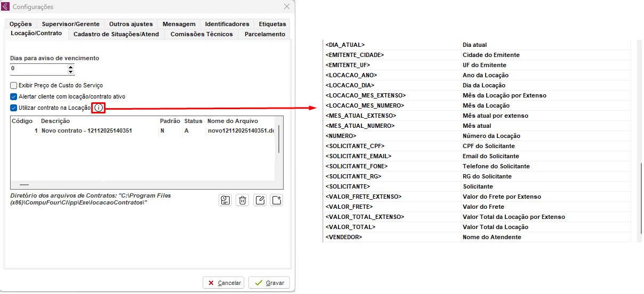
Task: Decrease Dias para aviso de vencimento
Action: tap(70, 71)
